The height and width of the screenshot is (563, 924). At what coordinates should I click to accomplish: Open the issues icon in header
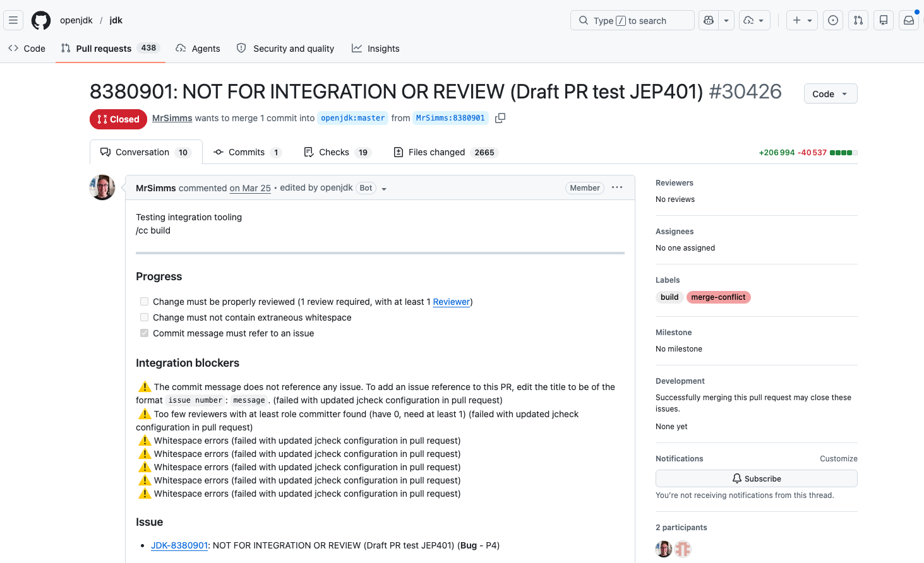tap(833, 20)
